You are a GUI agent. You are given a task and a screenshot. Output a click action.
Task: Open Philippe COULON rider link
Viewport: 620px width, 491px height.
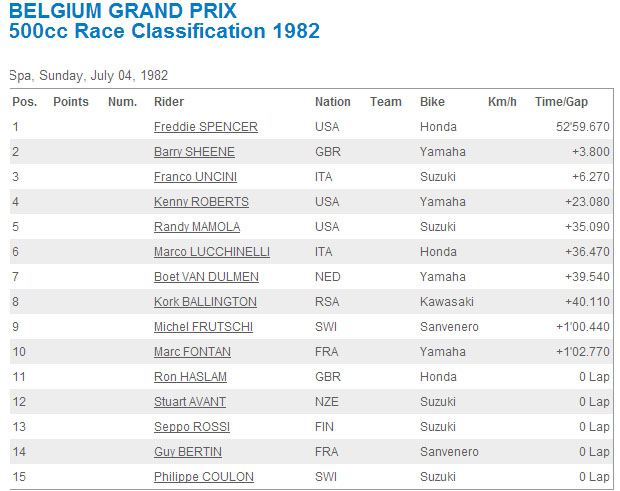[204, 477]
